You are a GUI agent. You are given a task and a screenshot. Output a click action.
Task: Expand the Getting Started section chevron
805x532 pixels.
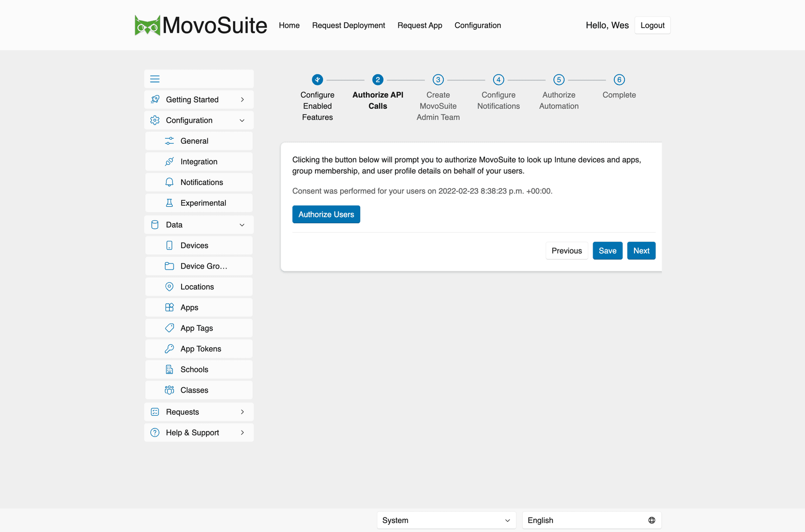(x=243, y=100)
